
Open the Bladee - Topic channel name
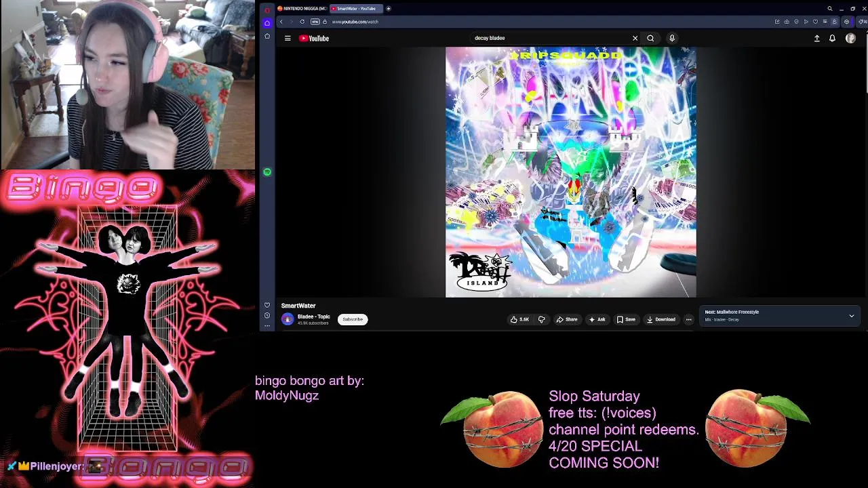click(x=314, y=317)
